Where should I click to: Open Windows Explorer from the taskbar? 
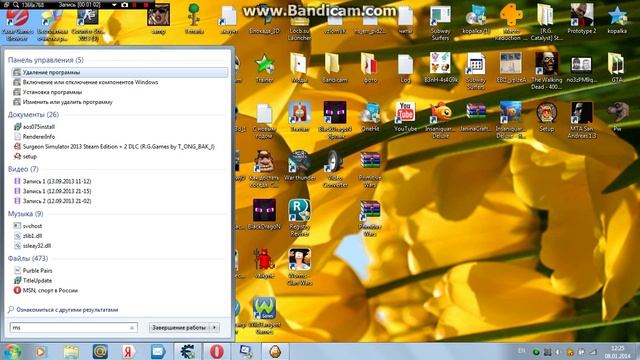71,351
